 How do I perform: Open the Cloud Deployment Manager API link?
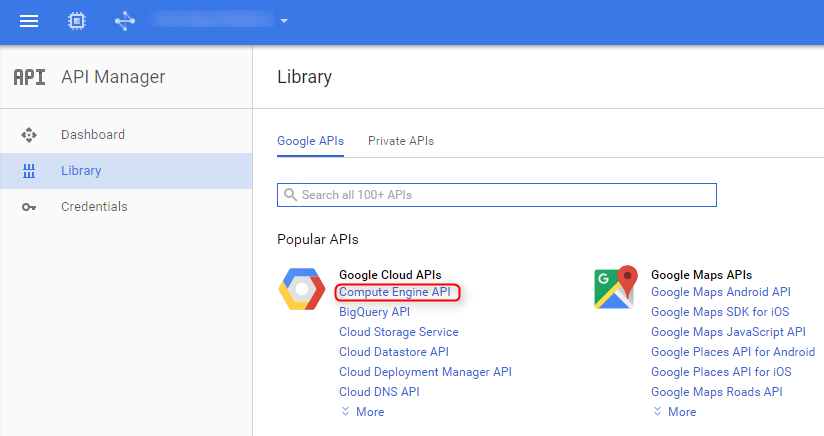click(425, 372)
